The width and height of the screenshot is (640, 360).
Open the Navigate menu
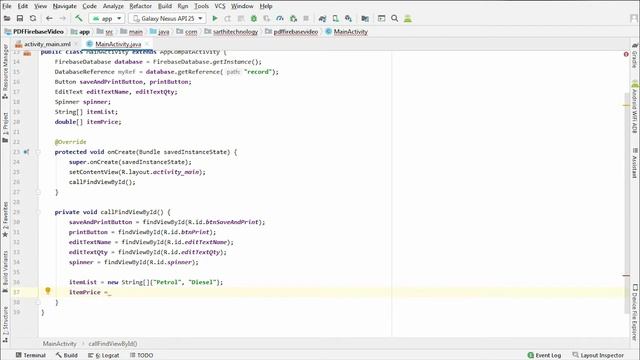click(64, 6)
